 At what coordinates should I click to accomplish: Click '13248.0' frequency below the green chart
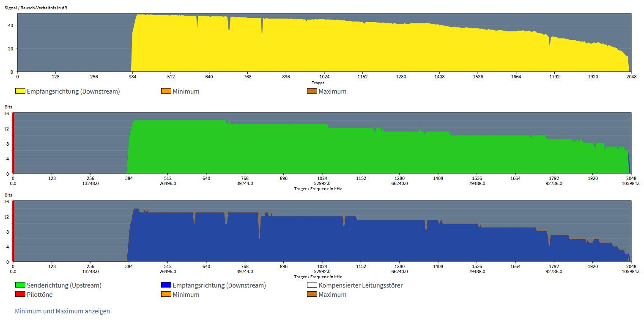(x=90, y=184)
